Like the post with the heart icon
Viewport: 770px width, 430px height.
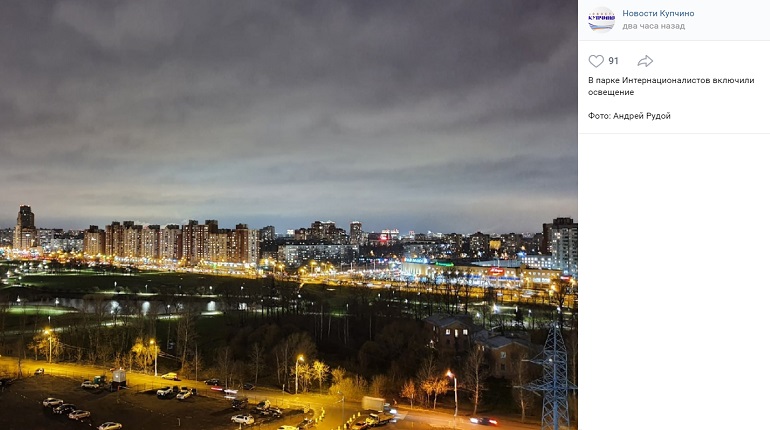(x=596, y=61)
